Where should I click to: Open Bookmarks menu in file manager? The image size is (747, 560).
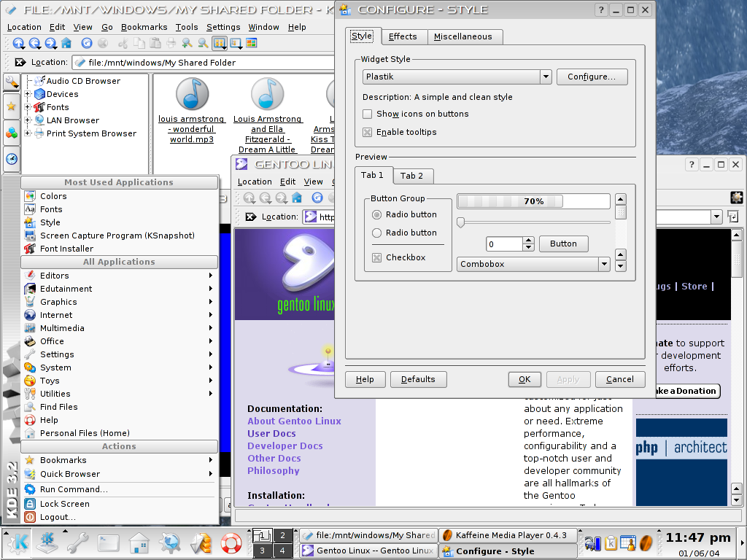click(x=144, y=27)
